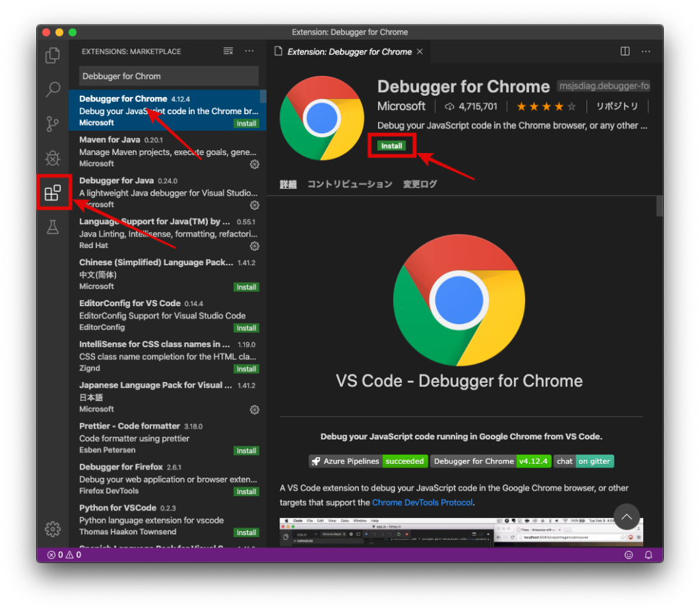Click the filter icon in the Extensions panel
700x611 pixels.
coord(228,51)
